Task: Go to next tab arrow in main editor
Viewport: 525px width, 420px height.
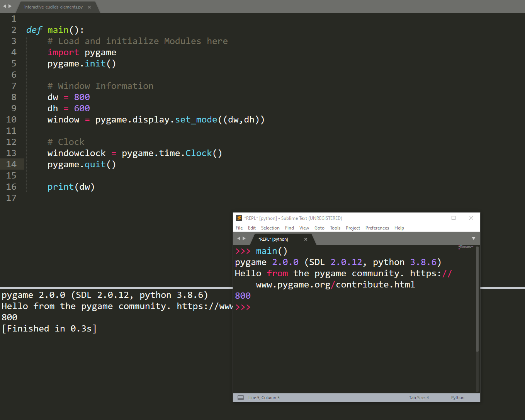Action: pos(10,6)
